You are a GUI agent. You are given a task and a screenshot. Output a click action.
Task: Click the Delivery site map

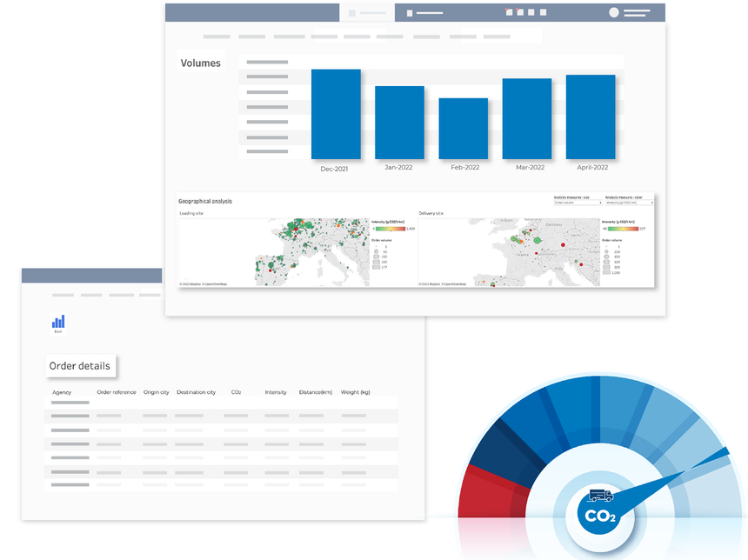pos(509,252)
